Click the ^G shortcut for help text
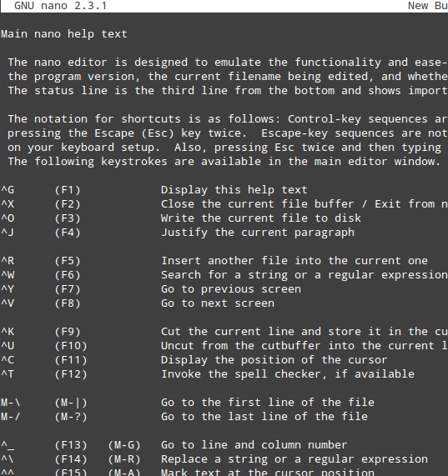Viewport: 448px width, 476px height. [8, 190]
